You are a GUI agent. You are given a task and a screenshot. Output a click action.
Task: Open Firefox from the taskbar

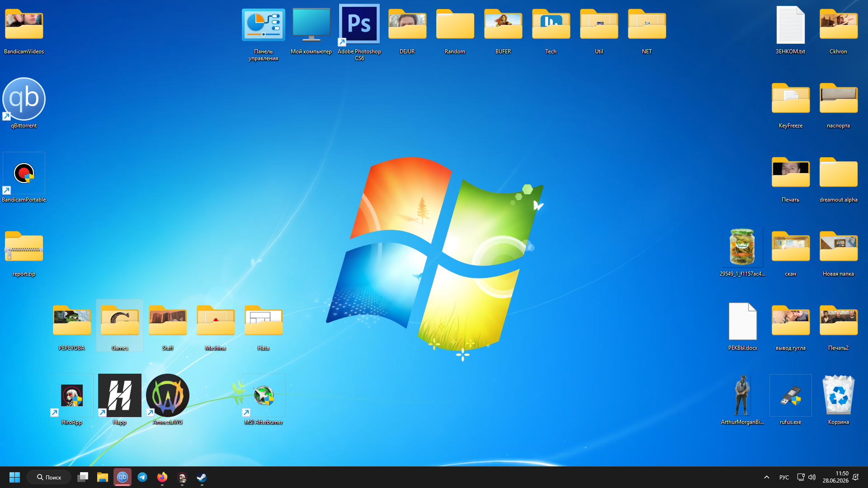[x=162, y=477]
